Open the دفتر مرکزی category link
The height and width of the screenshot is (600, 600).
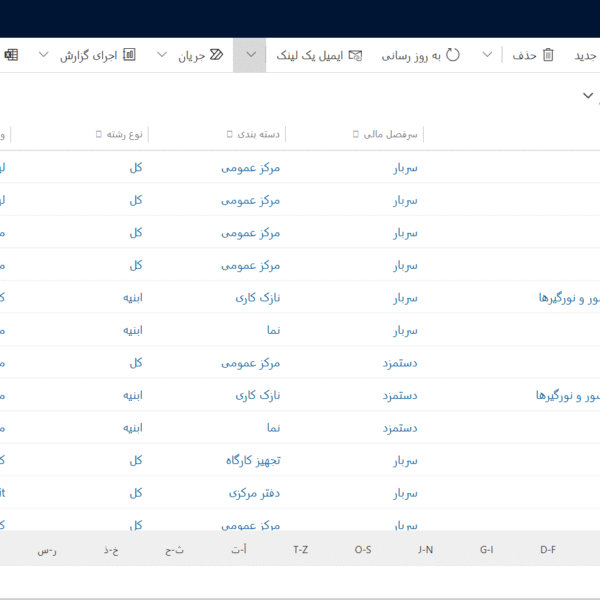(x=255, y=493)
